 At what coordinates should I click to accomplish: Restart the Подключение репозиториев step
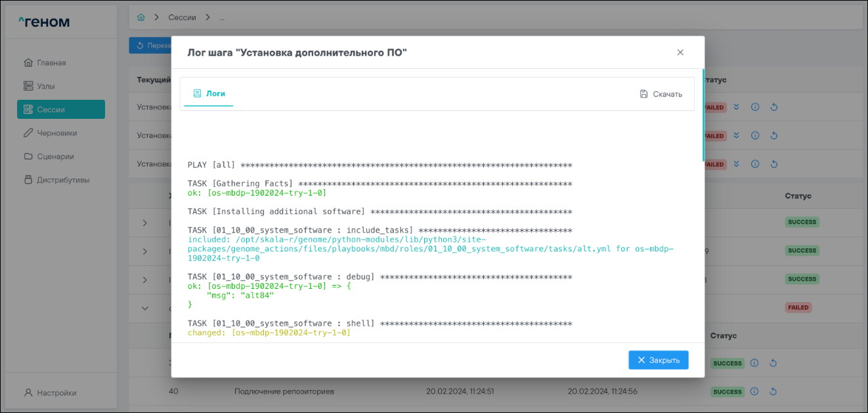773,392
